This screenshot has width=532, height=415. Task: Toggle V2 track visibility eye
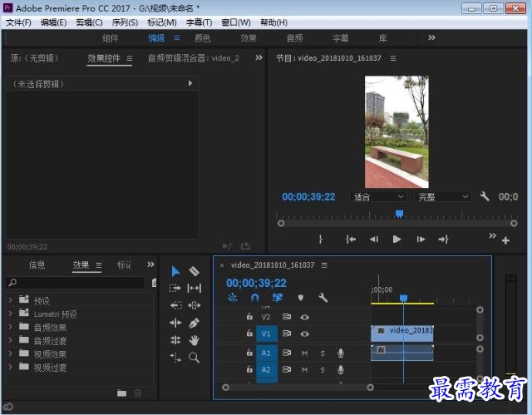304,317
